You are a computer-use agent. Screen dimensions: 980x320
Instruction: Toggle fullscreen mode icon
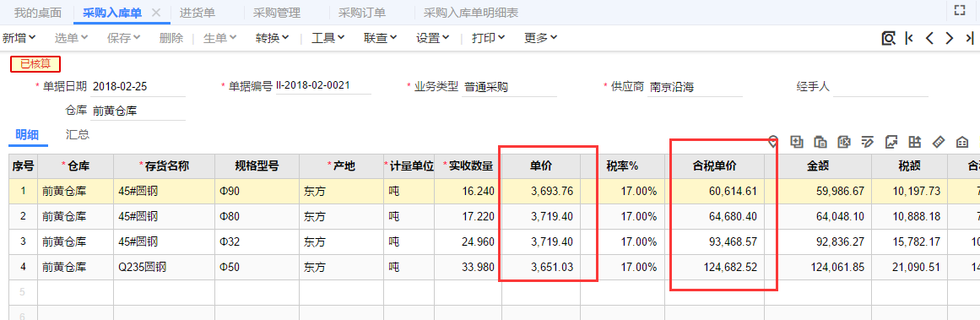pos(960,9)
